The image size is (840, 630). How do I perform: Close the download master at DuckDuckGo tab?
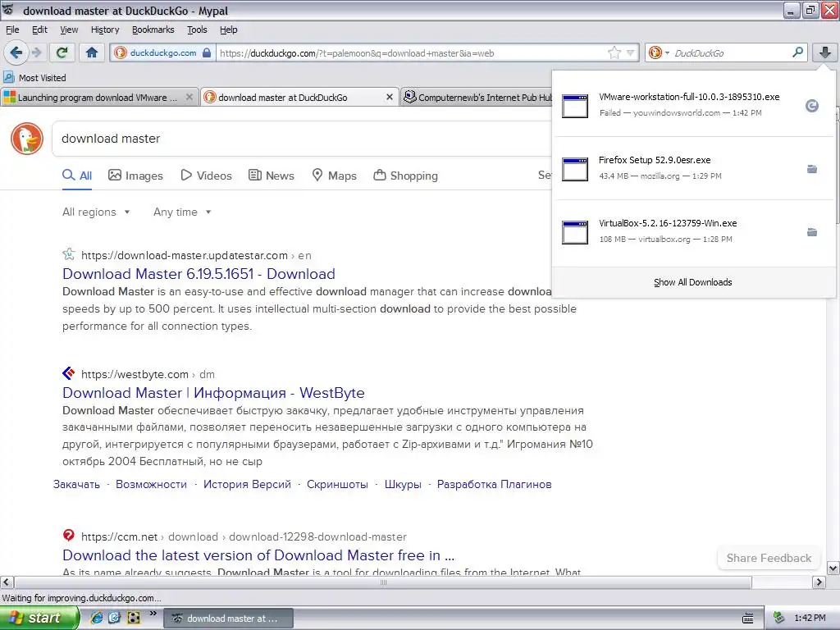tap(390, 97)
